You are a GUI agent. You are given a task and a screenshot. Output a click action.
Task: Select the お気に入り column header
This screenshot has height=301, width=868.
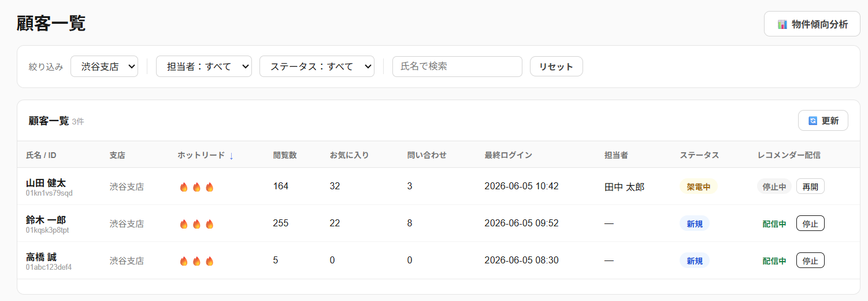(x=349, y=155)
